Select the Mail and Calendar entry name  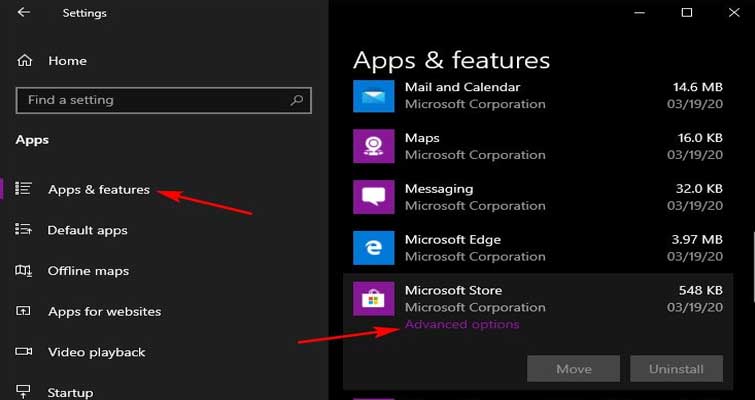(x=462, y=87)
